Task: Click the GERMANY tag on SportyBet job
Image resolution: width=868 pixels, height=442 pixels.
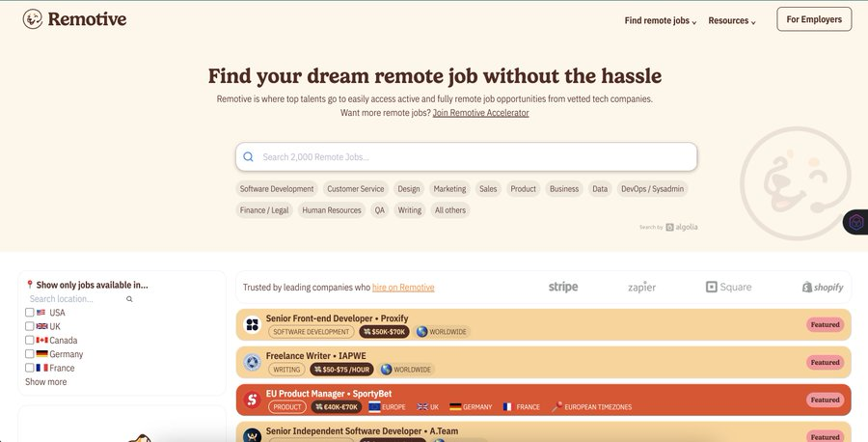Action: (x=471, y=407)
